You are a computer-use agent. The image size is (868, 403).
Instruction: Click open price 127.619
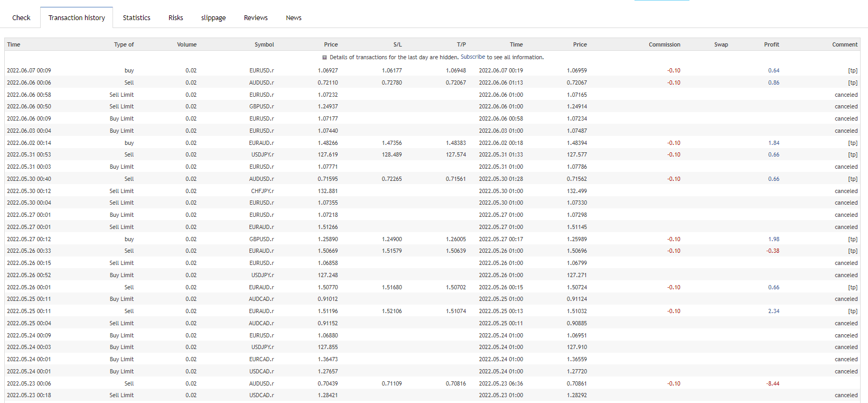click(328, 154)
